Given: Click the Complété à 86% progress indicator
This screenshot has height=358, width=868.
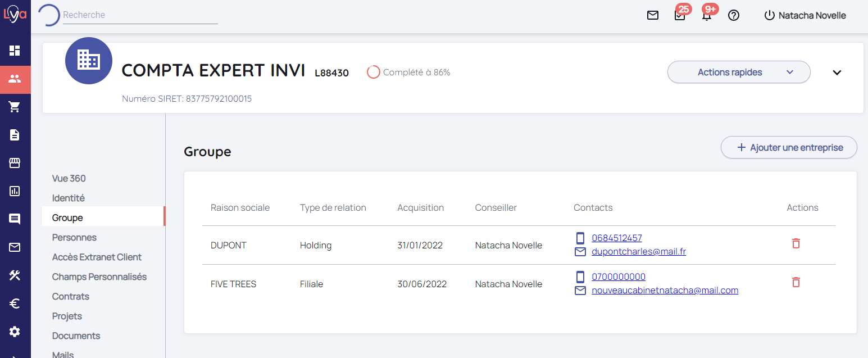Looking at the screenshot, I should tap(408, 72).
